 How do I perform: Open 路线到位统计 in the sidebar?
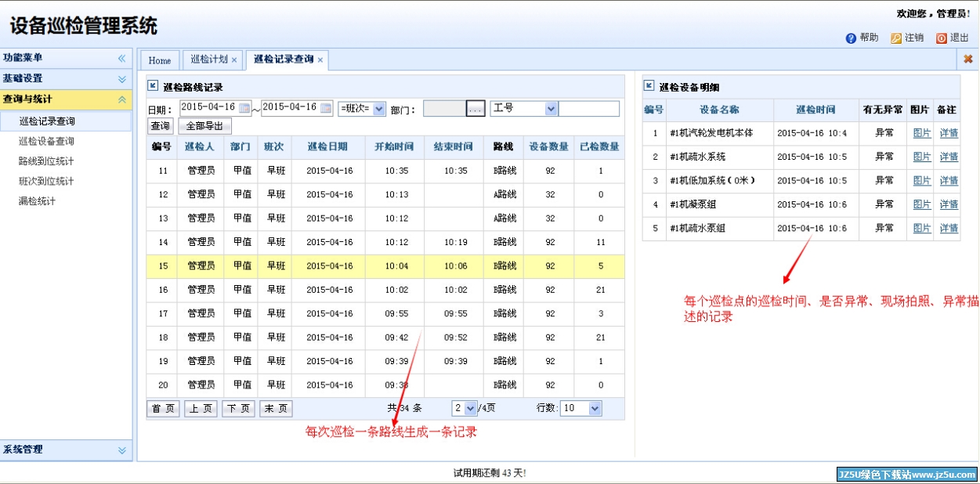47,161
